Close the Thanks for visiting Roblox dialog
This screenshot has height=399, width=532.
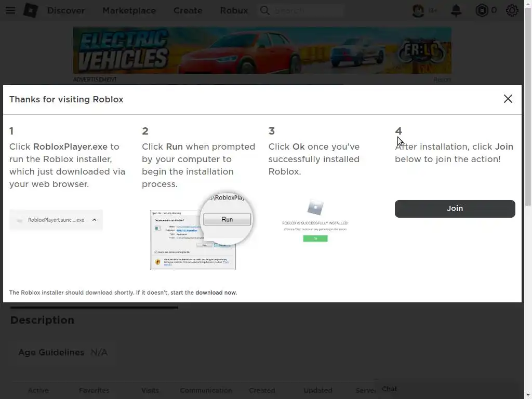point(508,99)
